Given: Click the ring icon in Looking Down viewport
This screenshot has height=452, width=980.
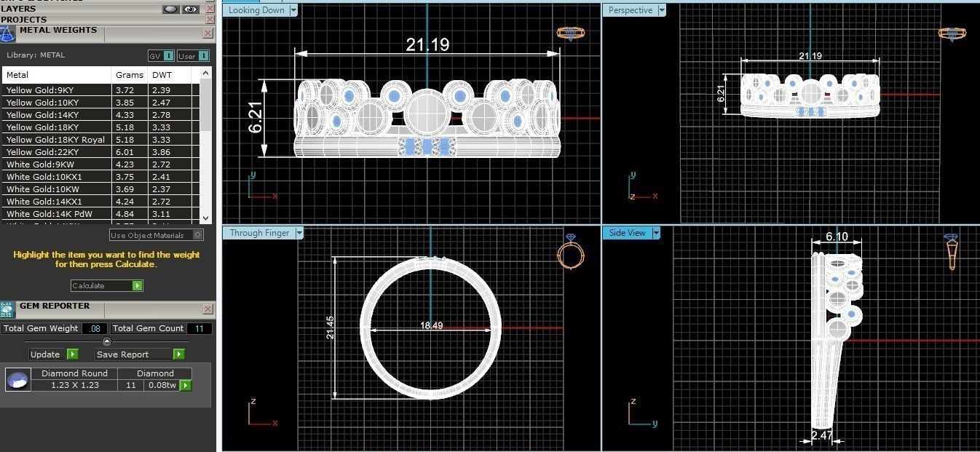Looking at the screenshot, I should click(x=571, y=33).
